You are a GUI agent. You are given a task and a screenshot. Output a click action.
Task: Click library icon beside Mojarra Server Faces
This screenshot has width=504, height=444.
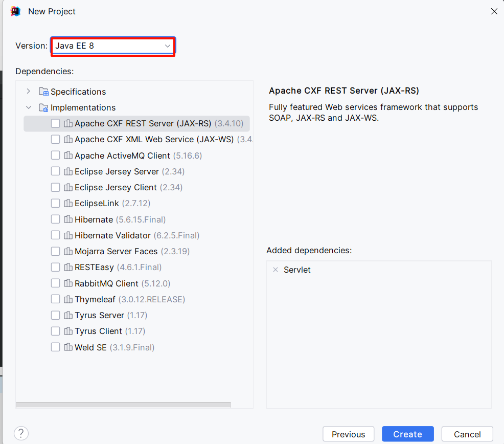(x=68, y=251)
